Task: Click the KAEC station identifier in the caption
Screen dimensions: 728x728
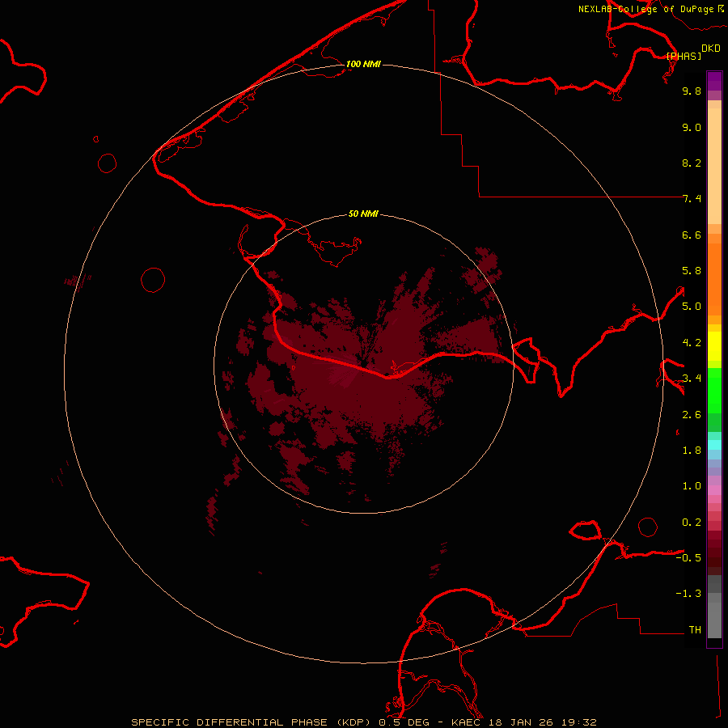Action: pos(466,722)
